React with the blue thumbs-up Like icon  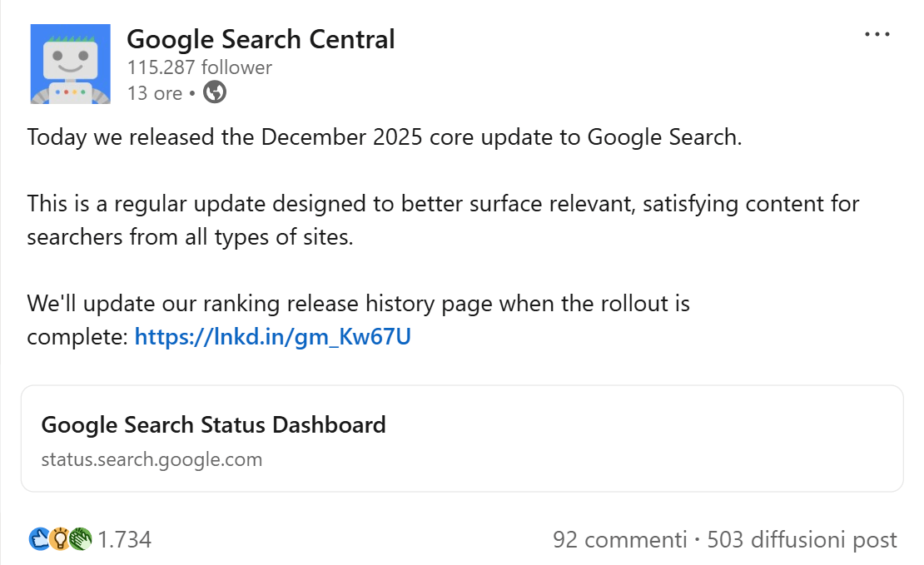(37, 539)
